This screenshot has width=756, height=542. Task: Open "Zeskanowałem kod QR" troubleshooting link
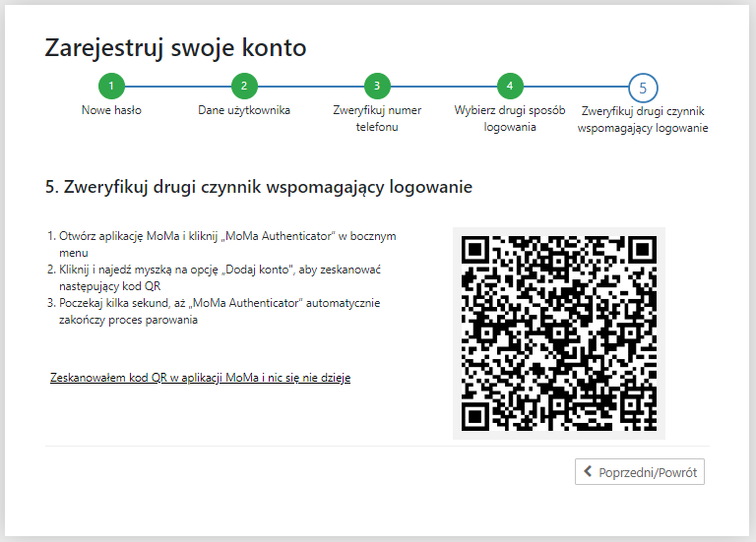pos(200,378)
